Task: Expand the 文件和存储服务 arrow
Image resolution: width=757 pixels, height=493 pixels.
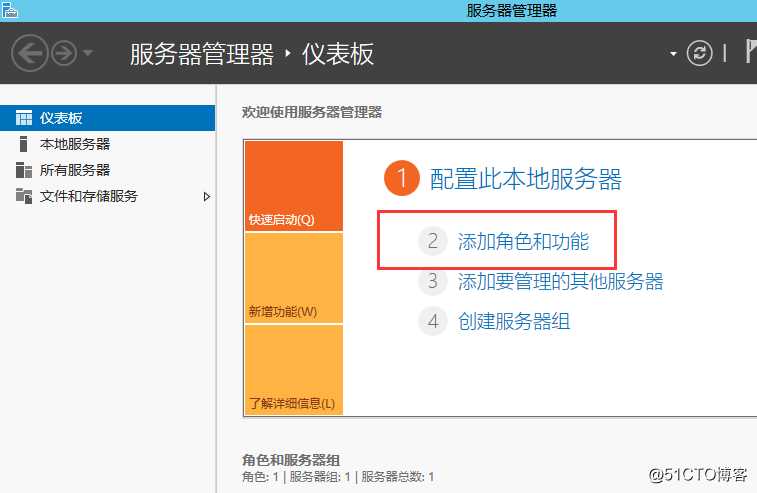Action: (207, 197)
